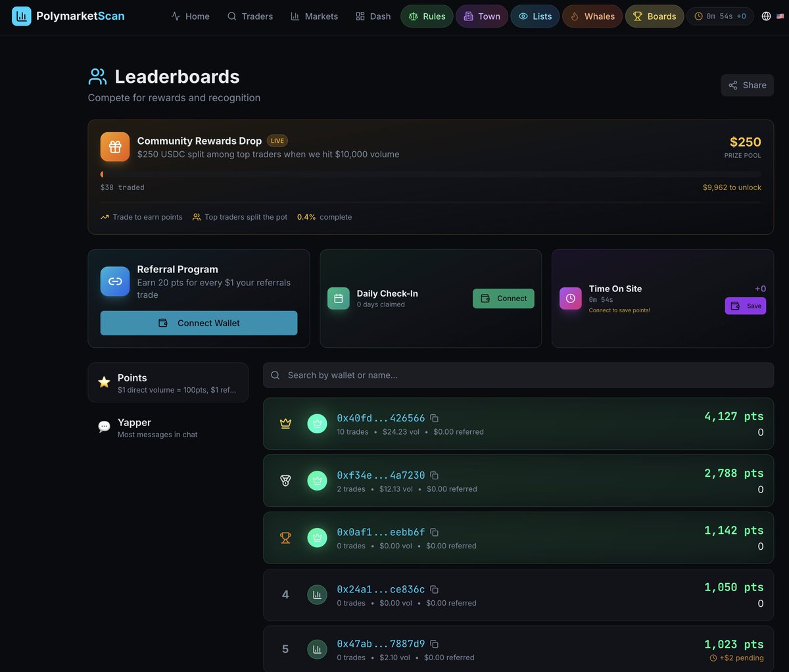The width and height of the screenshot is (789, 672).
Task: Open wallet 0x0af1...eebb6f
Action: (x=381, y=533)
